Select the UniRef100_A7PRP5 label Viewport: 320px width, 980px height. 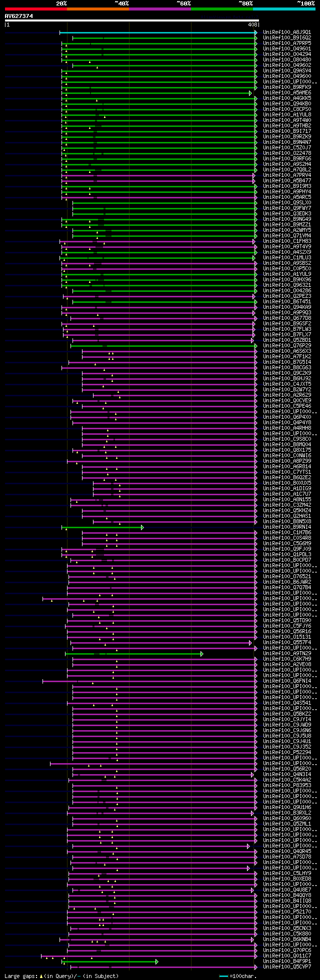[x=287, y=43]
